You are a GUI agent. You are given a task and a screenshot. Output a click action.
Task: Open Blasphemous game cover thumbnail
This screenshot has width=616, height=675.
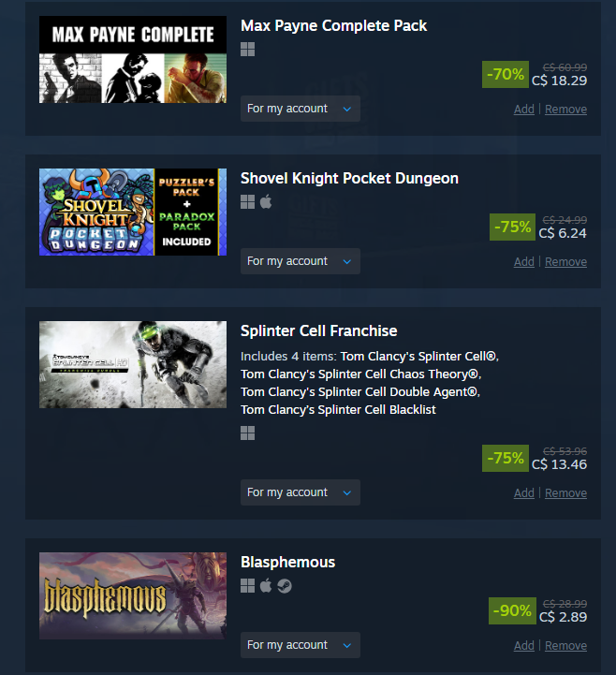(133, 595)
